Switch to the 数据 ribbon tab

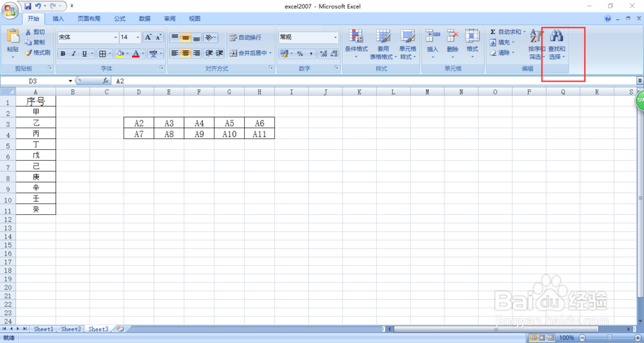[x=144, y=19]
